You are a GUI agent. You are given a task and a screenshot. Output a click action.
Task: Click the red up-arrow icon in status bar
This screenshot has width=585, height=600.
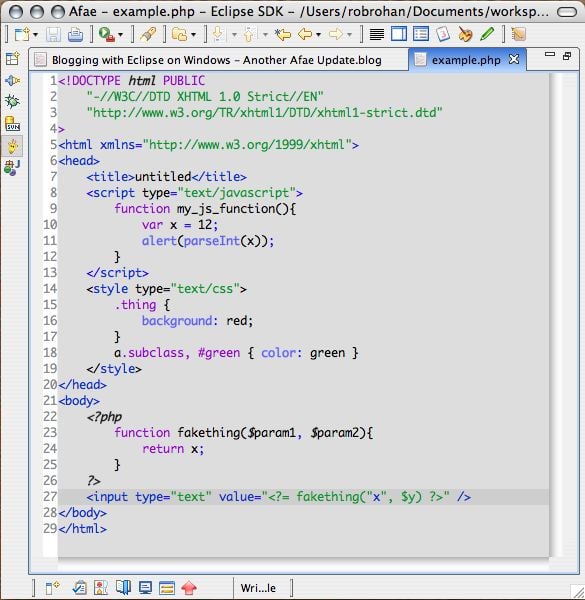click(x=189, y=588)
